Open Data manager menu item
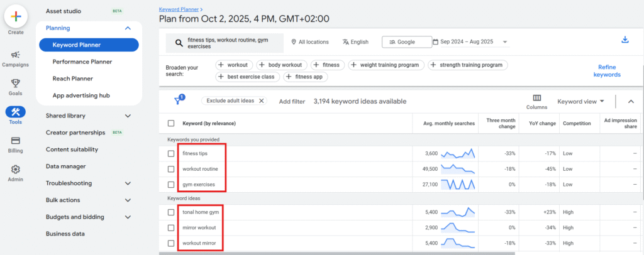 [x=65, y=166]
